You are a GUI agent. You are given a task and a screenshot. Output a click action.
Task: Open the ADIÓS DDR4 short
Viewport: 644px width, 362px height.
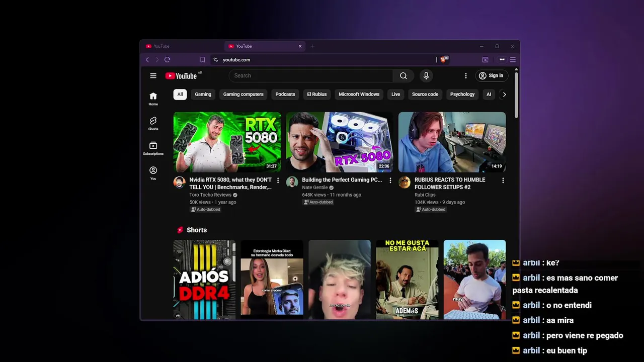coord(204,280)
